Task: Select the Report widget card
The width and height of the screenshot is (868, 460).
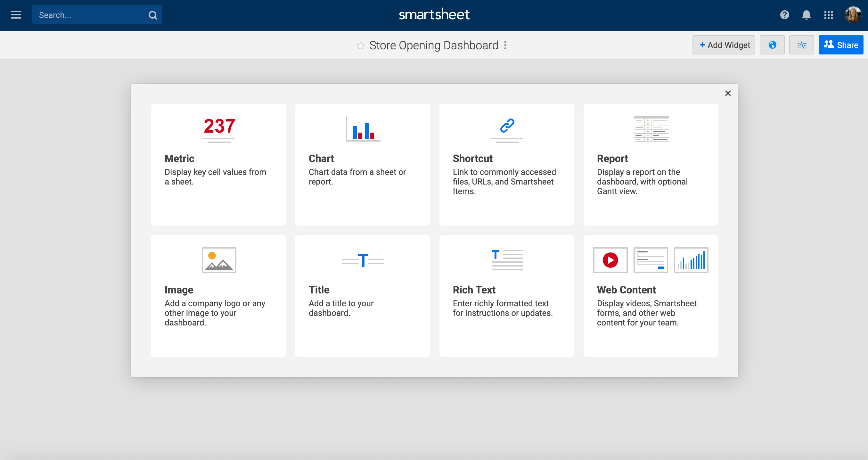Action: (x=650, y=164)
